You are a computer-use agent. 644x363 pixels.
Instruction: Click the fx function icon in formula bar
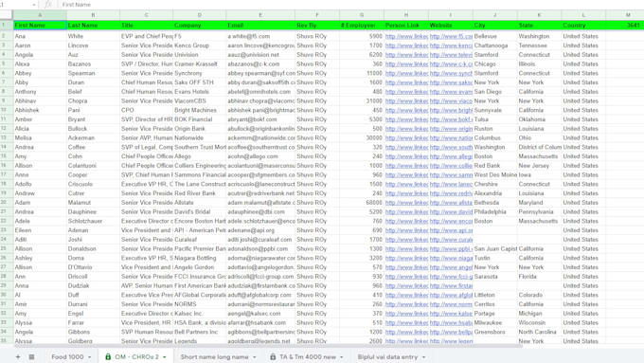(x=48, y=5)
